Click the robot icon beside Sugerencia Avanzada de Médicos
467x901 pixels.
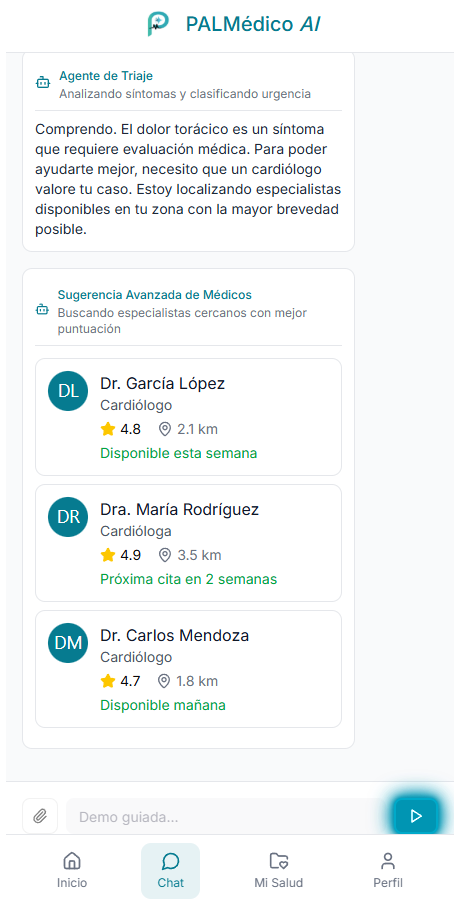pyautogui.click(x=42, y=311)
